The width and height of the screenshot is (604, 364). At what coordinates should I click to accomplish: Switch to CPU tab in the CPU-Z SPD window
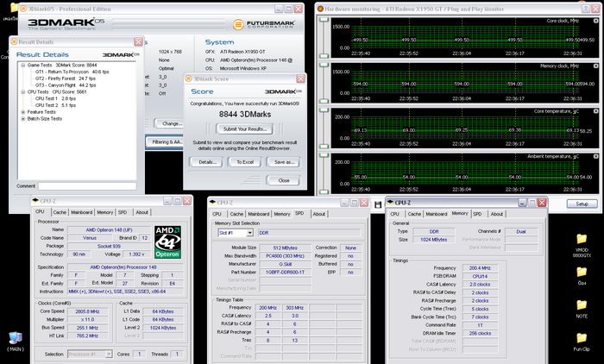pos(217,214)
